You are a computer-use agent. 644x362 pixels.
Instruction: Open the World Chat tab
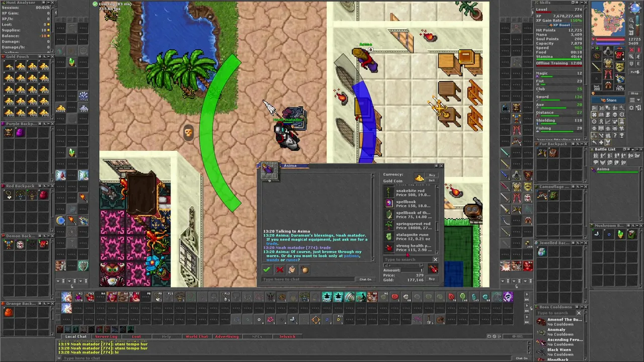196,336
